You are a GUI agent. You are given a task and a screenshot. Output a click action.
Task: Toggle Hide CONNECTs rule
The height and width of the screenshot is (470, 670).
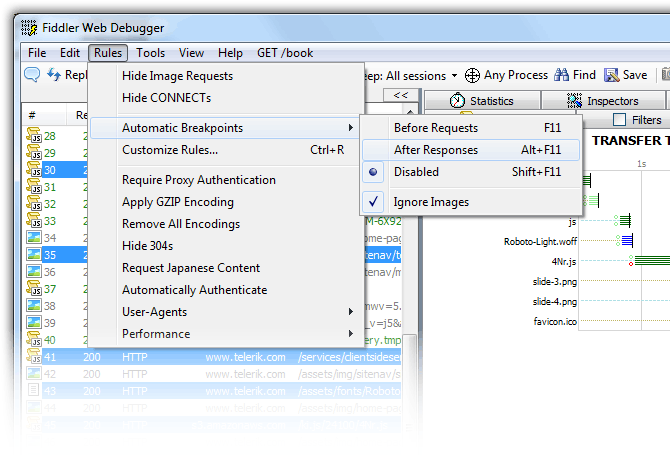[226, 98]
